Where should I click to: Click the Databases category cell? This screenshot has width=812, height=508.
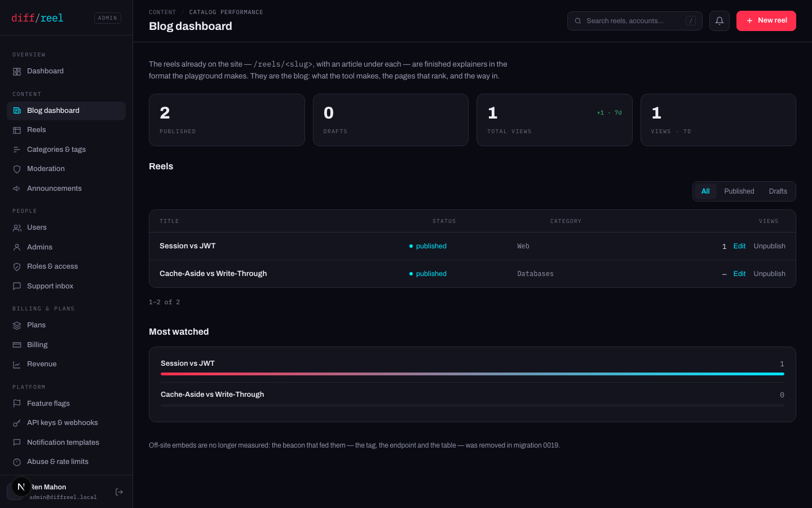coord(536,274)
